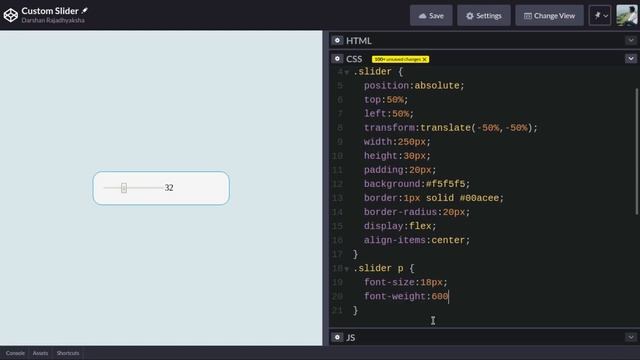Open HTML editor settings gear
The image size is (640, 360).
(337, 40)
